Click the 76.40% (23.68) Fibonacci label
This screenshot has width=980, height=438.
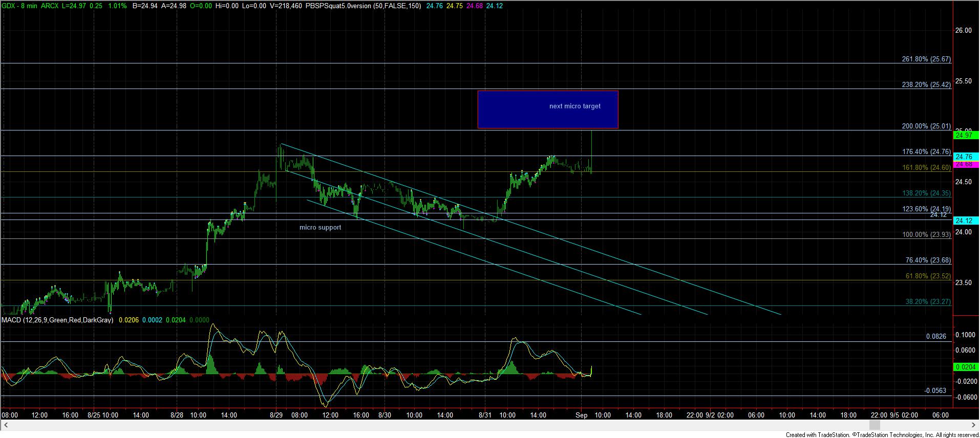[x=928, y=260]
